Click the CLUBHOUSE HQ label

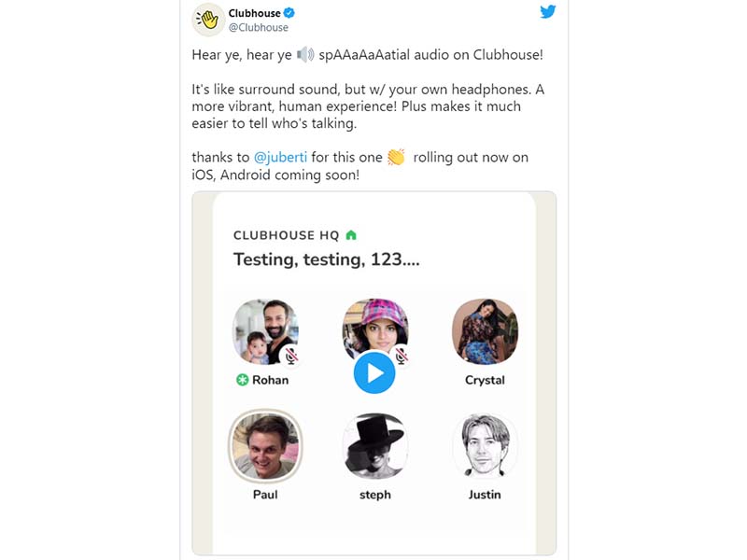(286, 235)
